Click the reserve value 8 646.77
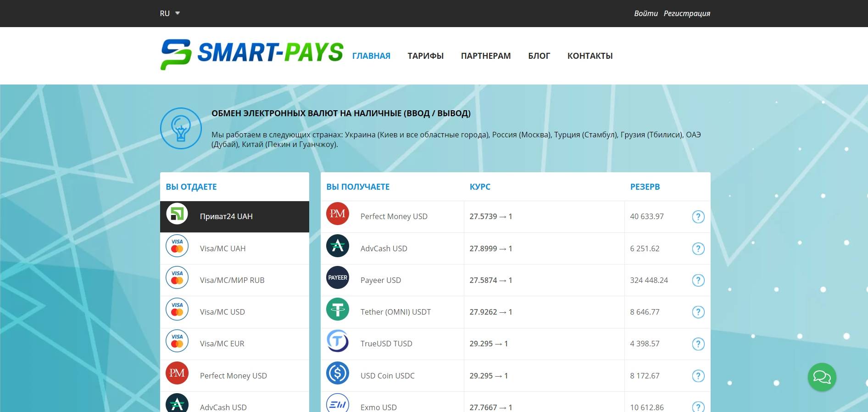 click(645, 312)
